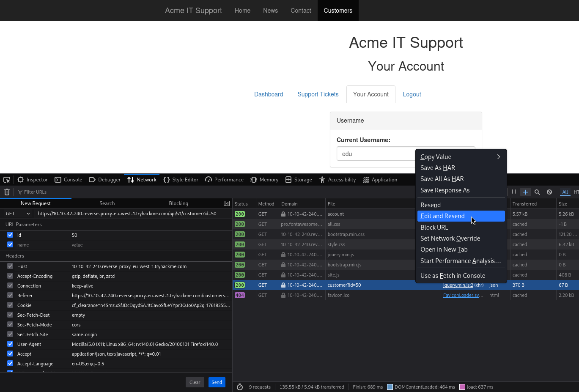The height and width of the screenshot is (392, 579).
Task: Switch to the Search tab
Action: point(107,203)
